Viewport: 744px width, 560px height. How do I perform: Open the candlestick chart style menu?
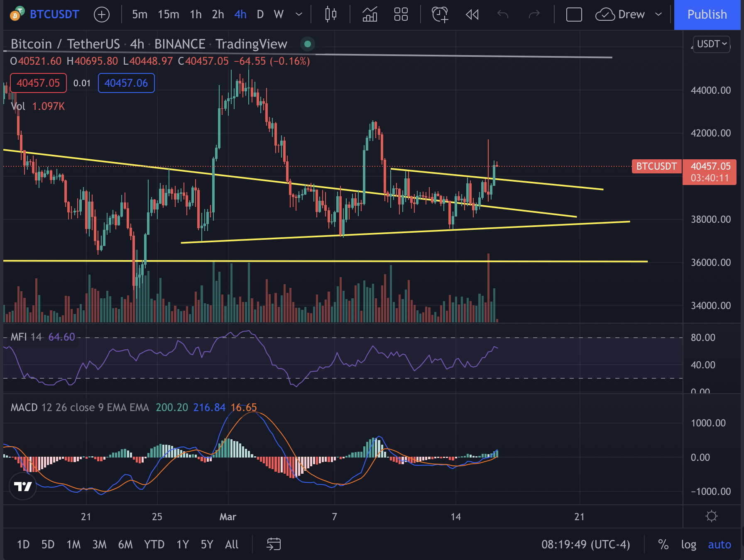[x=331, y=15]
